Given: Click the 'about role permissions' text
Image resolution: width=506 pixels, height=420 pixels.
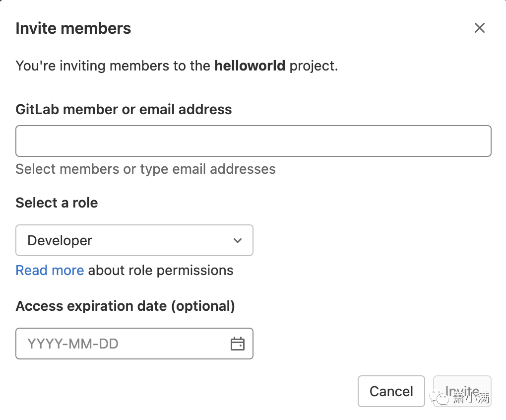Looking at the screenshot, I should pyautogui.click(x=161, y=271).
